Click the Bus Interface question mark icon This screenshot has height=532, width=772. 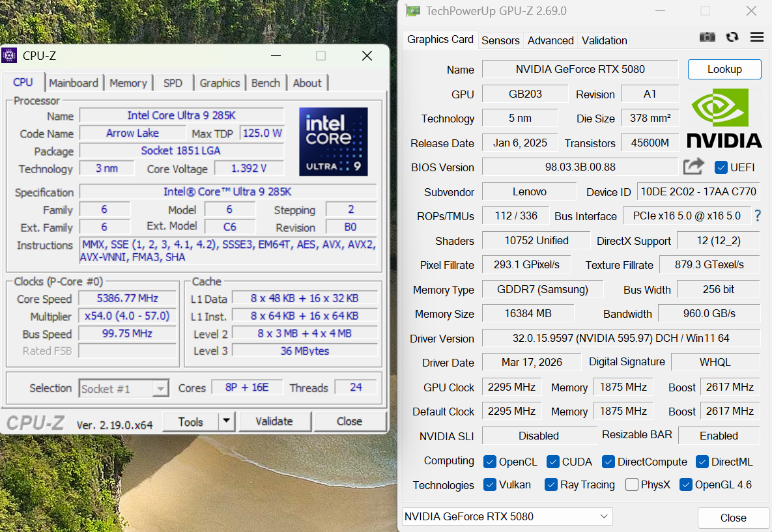tap(758, 216)
